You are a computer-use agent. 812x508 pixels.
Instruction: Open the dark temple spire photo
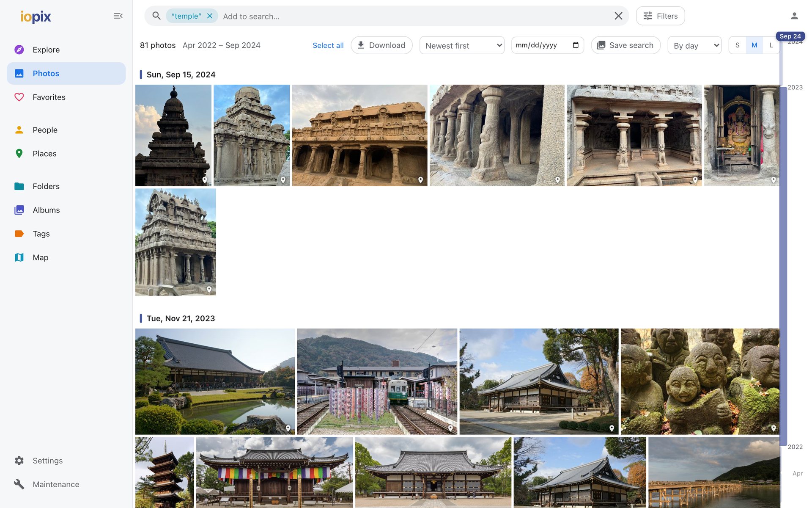173,135
